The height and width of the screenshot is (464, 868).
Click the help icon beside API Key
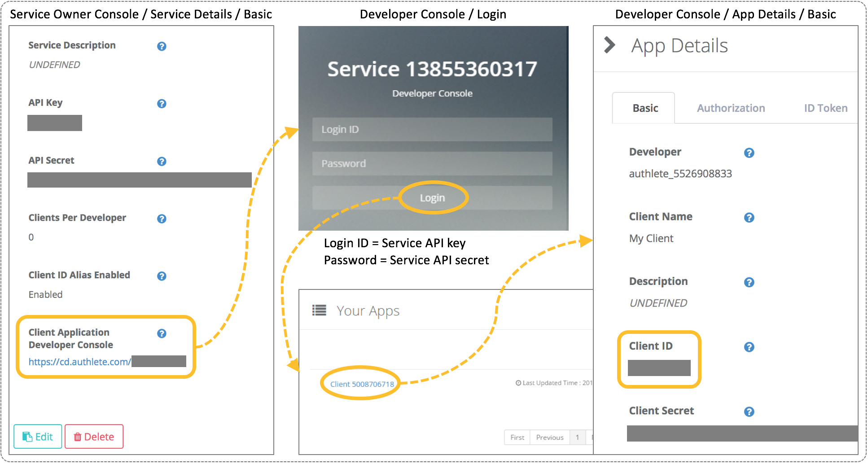(x=162, y=104)
